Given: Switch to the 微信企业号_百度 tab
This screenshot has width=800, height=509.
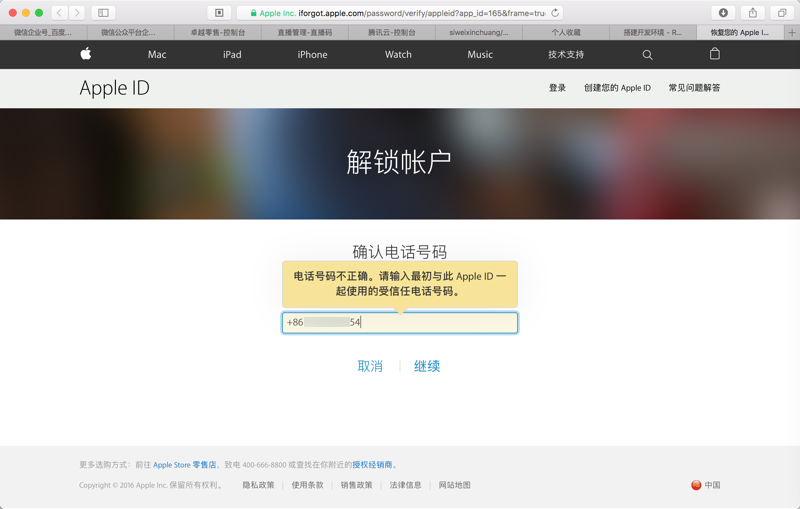Looking at the screenshot, I should point(43,33).
